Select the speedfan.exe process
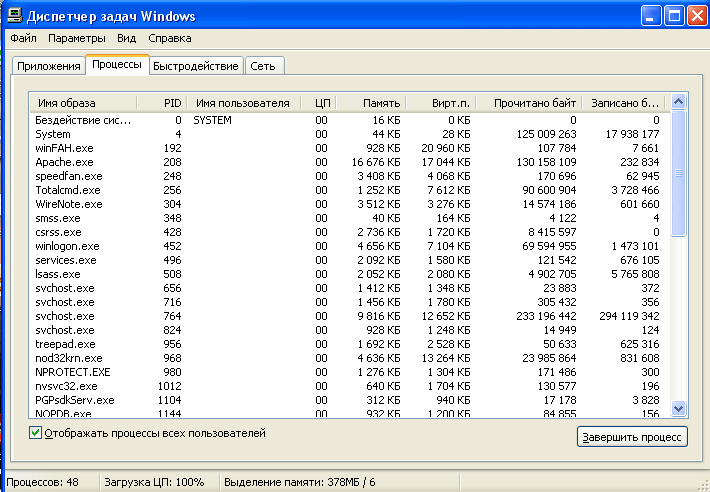Screen dimensions: 710x492 pos(347,176)
